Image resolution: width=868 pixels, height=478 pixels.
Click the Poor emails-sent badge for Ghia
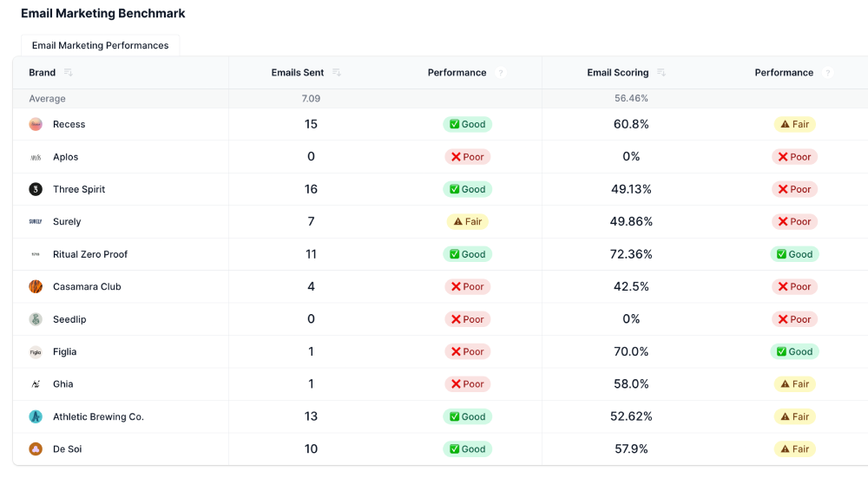467,384
